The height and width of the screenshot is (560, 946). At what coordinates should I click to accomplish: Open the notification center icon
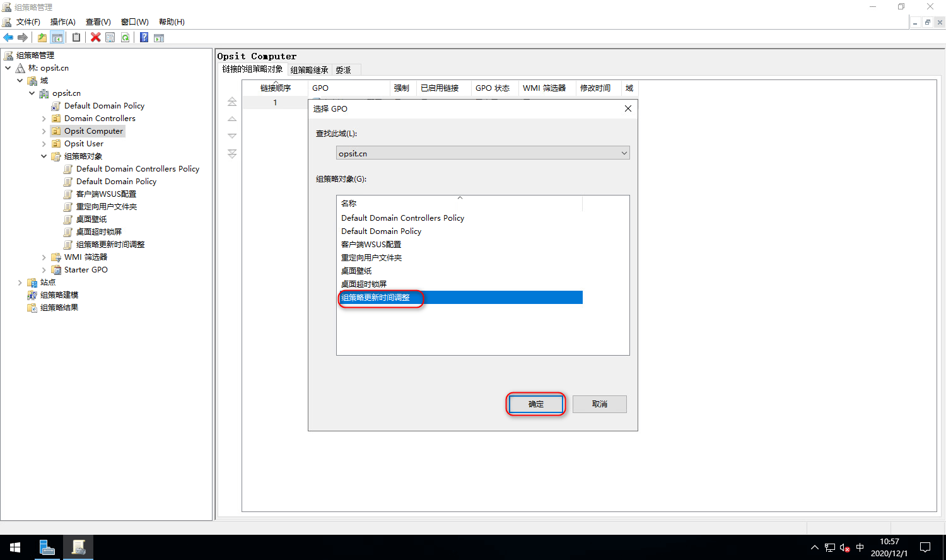click(x=925, y=547)
